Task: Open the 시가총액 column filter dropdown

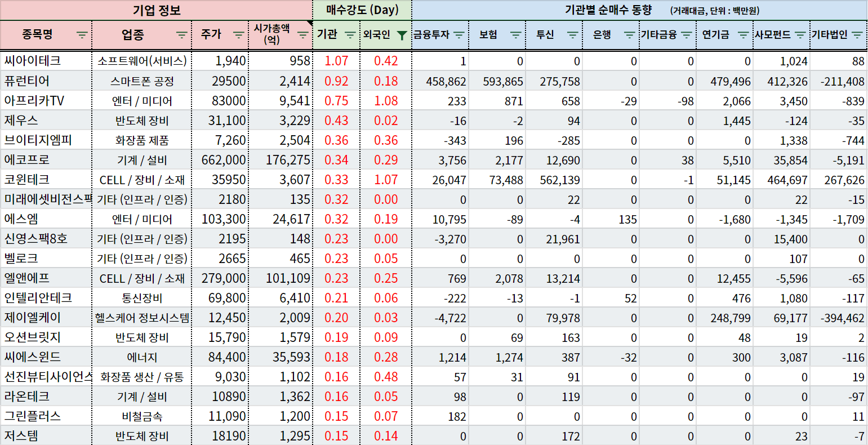Action: [x=303, y=35]
